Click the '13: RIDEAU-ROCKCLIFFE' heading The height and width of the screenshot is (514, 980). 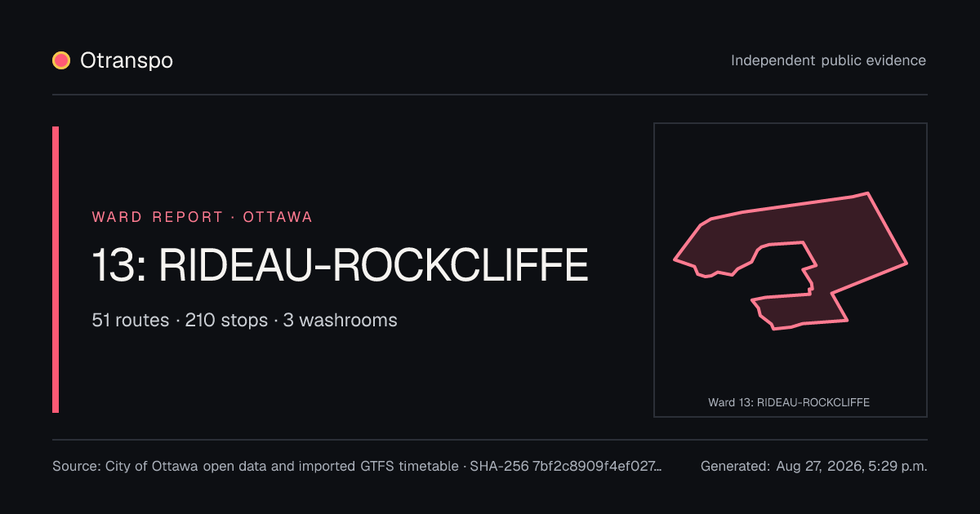(340, 265)
